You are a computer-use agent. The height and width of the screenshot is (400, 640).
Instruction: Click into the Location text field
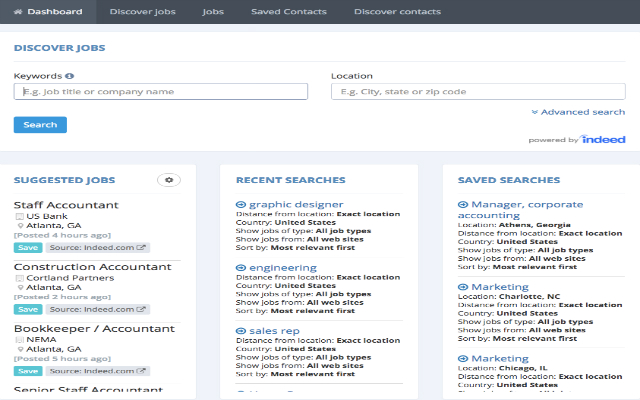478,92
